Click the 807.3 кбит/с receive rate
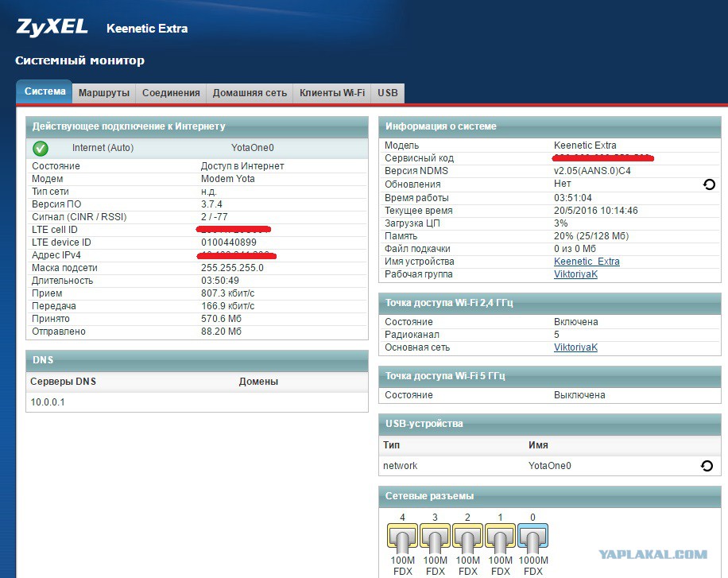The width and height of the screenshot is (728, 578). click(x=227, y=293)
